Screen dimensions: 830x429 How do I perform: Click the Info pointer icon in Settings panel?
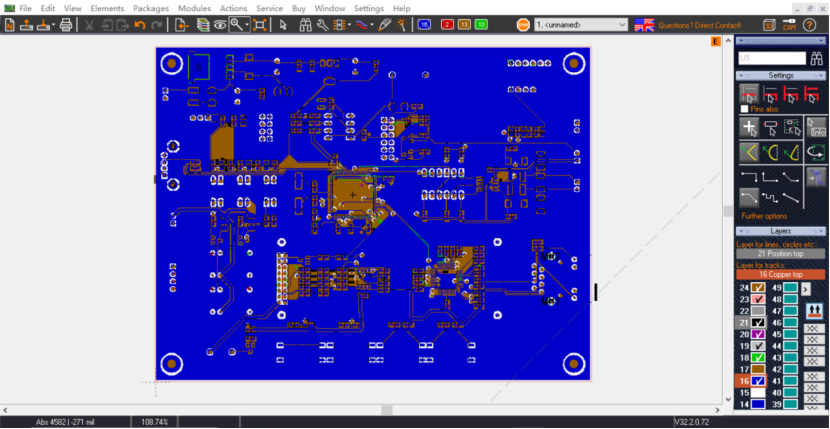[815, 127]
